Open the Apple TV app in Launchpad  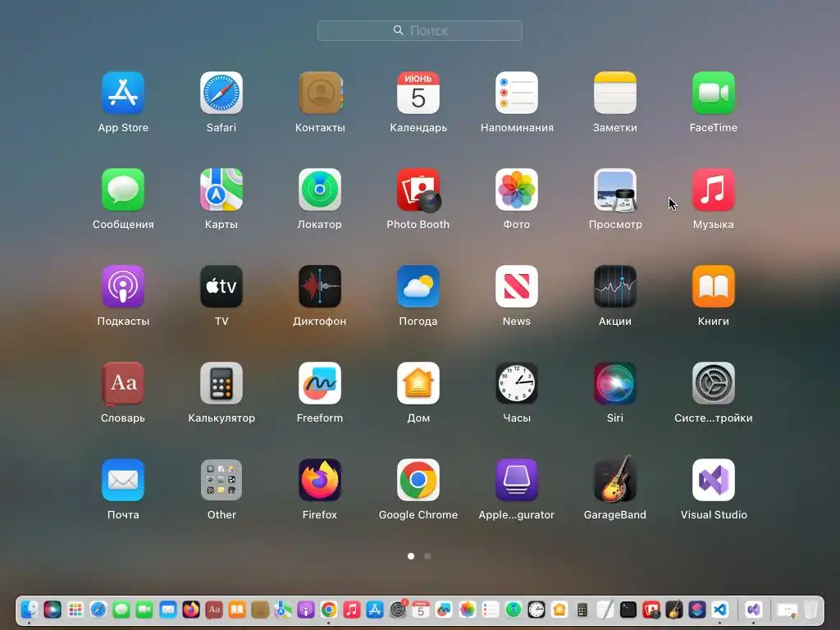click(221, 286)
